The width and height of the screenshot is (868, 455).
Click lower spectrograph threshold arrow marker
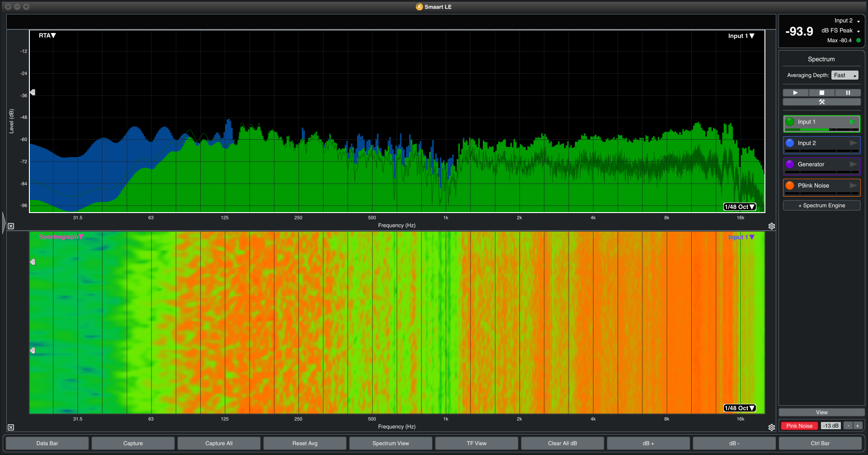33,351
